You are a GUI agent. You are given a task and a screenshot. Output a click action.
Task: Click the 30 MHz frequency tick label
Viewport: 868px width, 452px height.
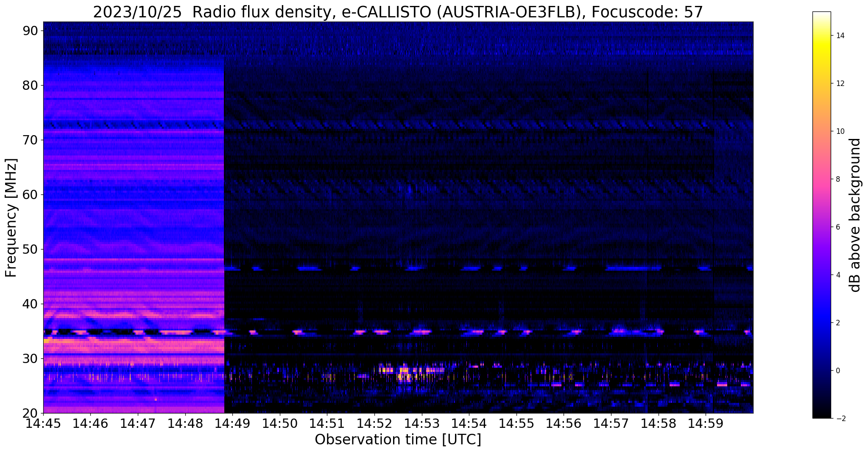(x=30, y=358)
